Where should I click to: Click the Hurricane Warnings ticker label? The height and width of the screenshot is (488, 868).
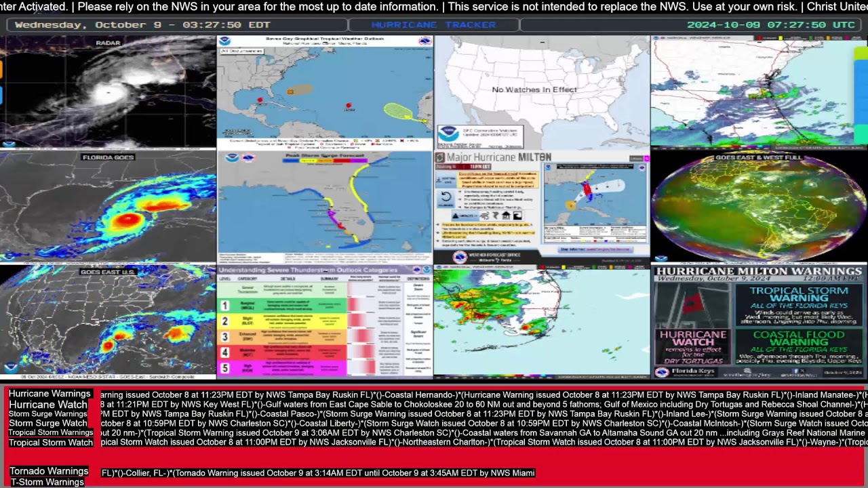50,394
